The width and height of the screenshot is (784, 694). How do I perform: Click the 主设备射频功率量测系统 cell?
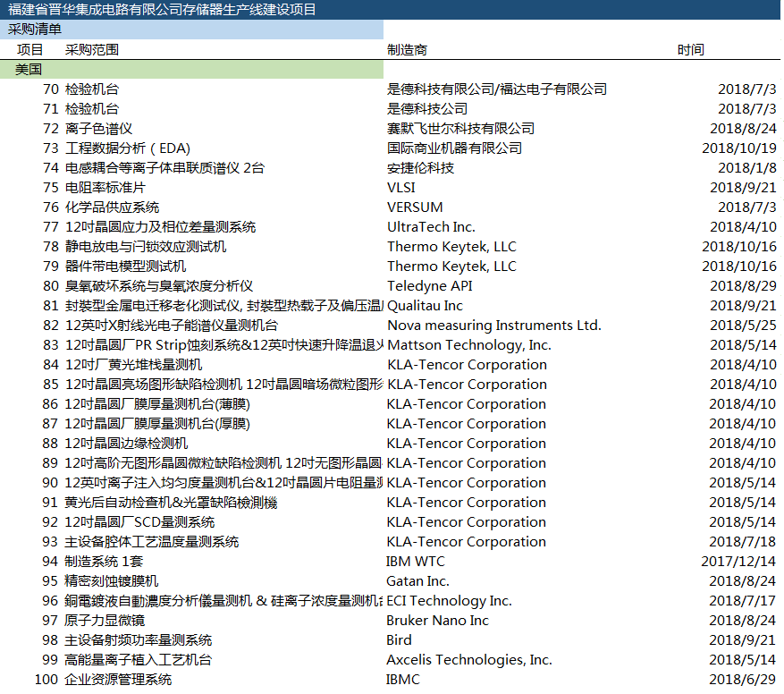(x=138, y=640)
